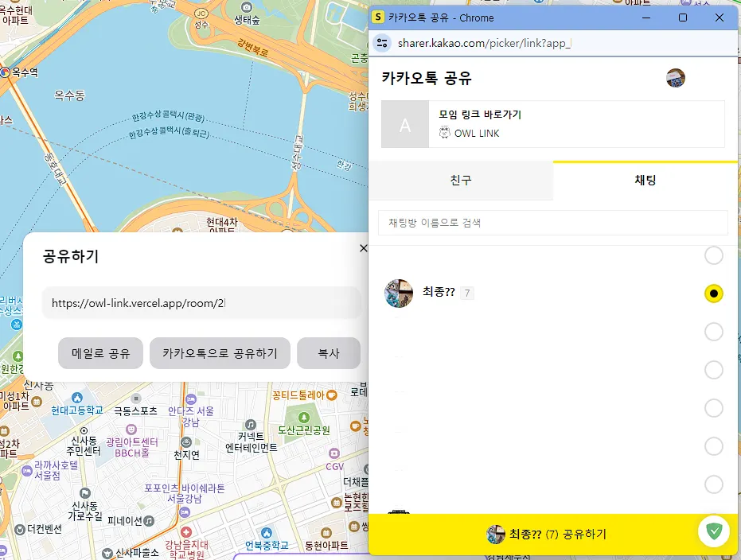Deselect the 최종?? chat radio button
Screen dimensions: 741x560
[x=714, y=294]
